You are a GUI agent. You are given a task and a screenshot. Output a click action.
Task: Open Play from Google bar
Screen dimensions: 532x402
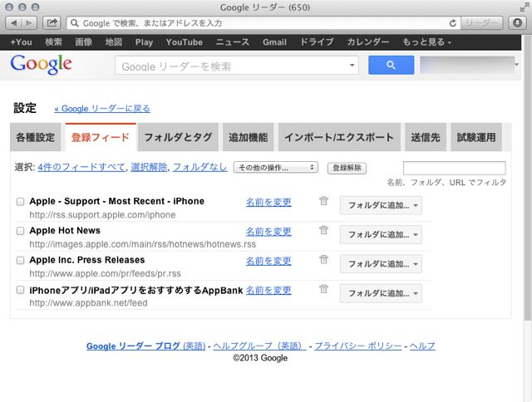click(144, 42)
